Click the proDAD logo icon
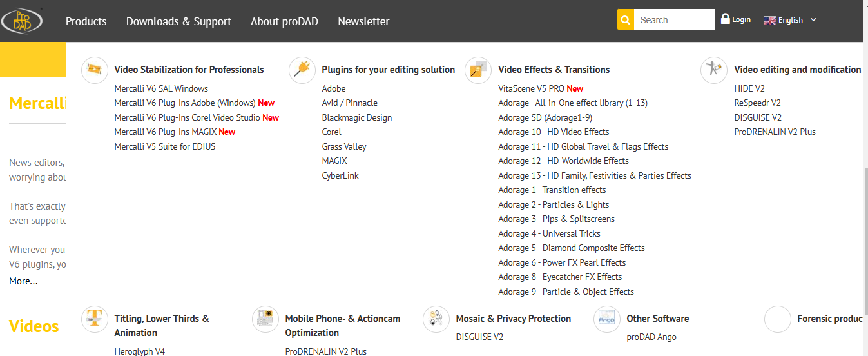Screen dimensions: 868x356 (x=21, y=20)
